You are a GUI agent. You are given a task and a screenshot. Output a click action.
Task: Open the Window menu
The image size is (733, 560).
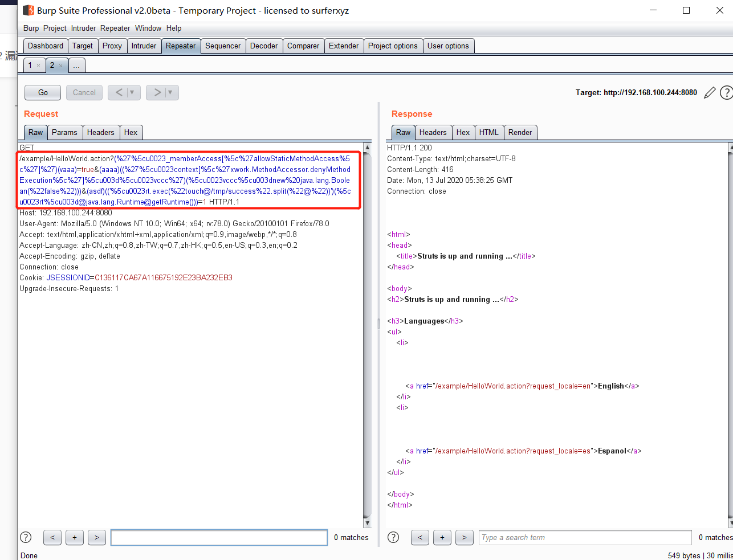(148, 28)
